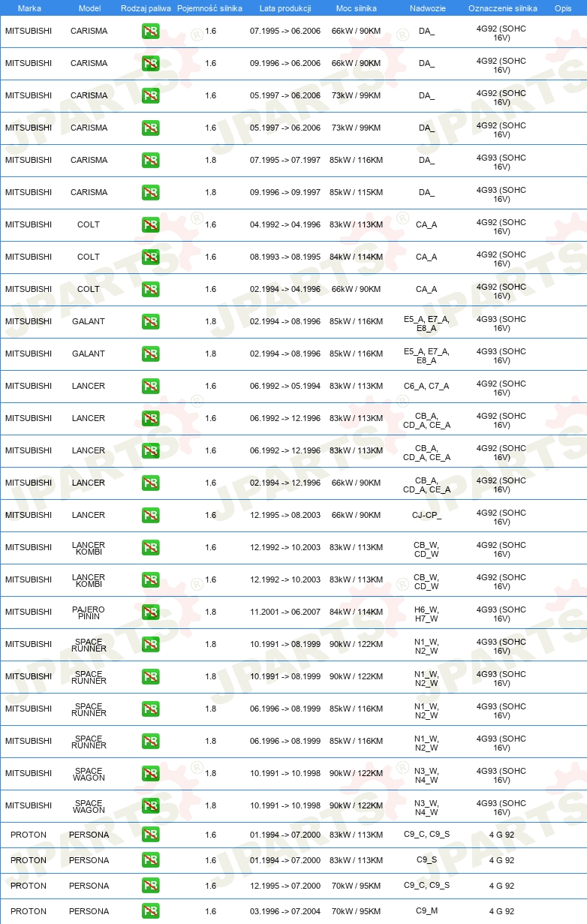Select the body cell C9_M

(x=426, y=911)
